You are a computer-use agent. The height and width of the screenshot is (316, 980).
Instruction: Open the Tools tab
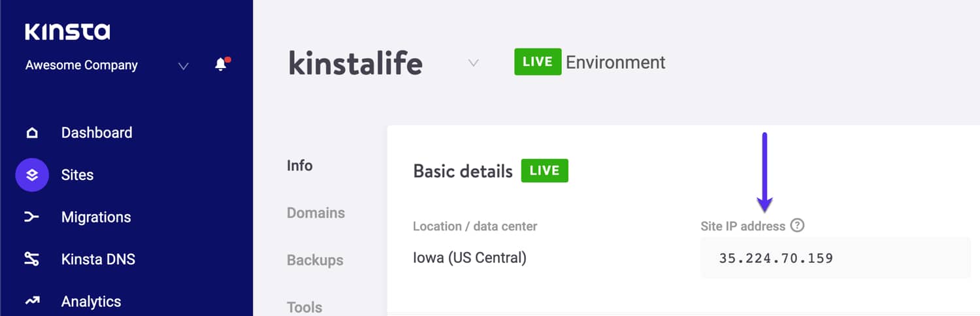click(x=304, y=307)
